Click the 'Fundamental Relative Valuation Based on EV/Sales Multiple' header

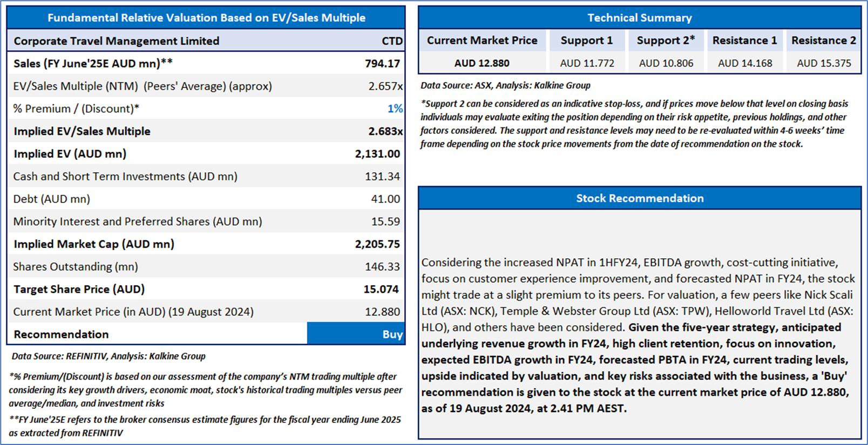click(206, 18)
